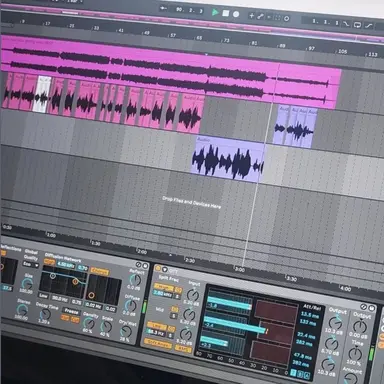This screenshot has height=384, width=384.
Task: Click the reverb device hot-swap preset icon
Action: pos(139,265)
